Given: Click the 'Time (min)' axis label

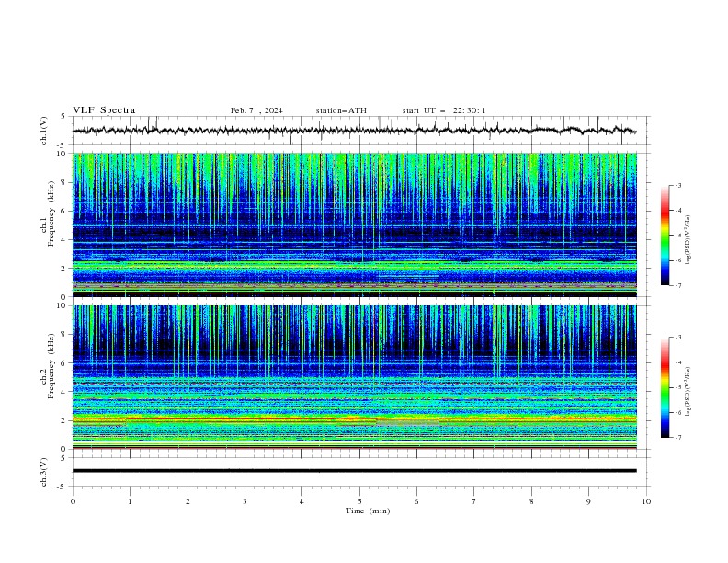Looking at the screenshot, I should click(368, 511).
